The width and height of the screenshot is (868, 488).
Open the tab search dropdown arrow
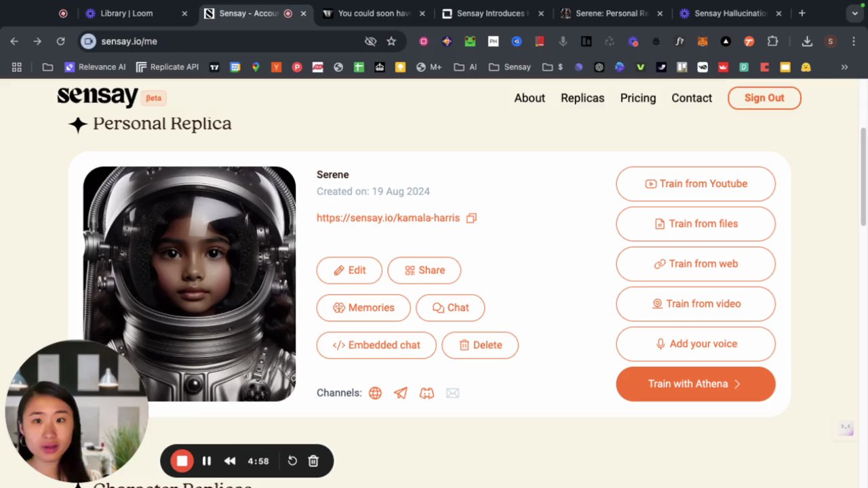pos(854,13)
